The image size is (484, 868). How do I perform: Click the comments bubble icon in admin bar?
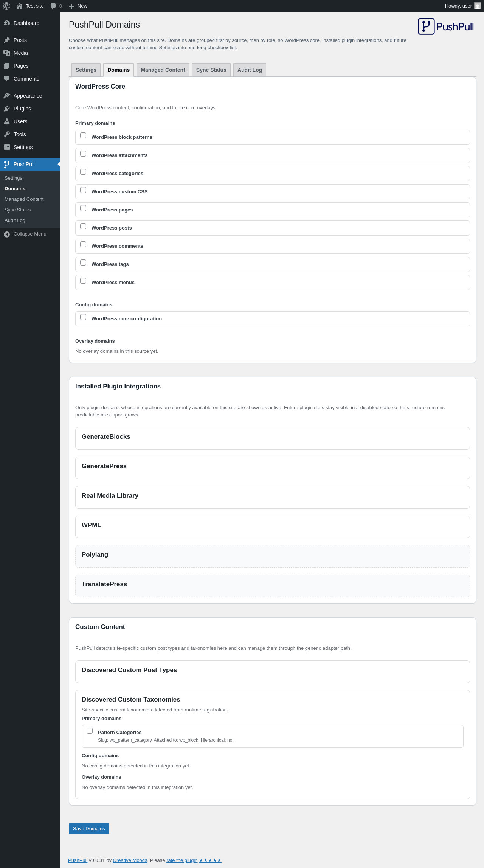[53, 6]
